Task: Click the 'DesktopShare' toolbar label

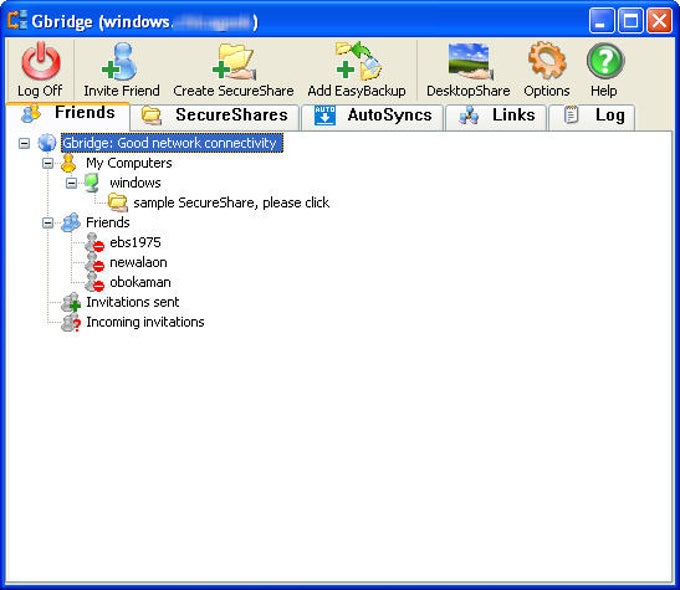Action: coord(468,91)
